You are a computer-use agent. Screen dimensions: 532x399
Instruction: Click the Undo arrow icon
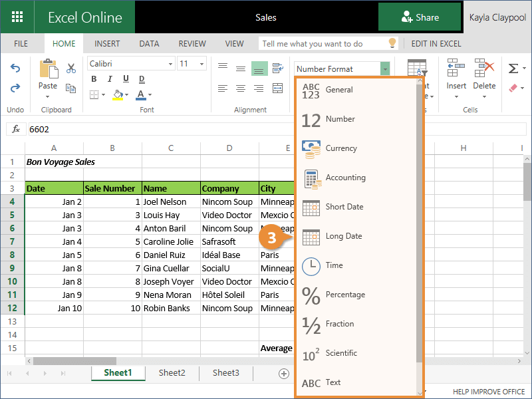pos(15,68)
